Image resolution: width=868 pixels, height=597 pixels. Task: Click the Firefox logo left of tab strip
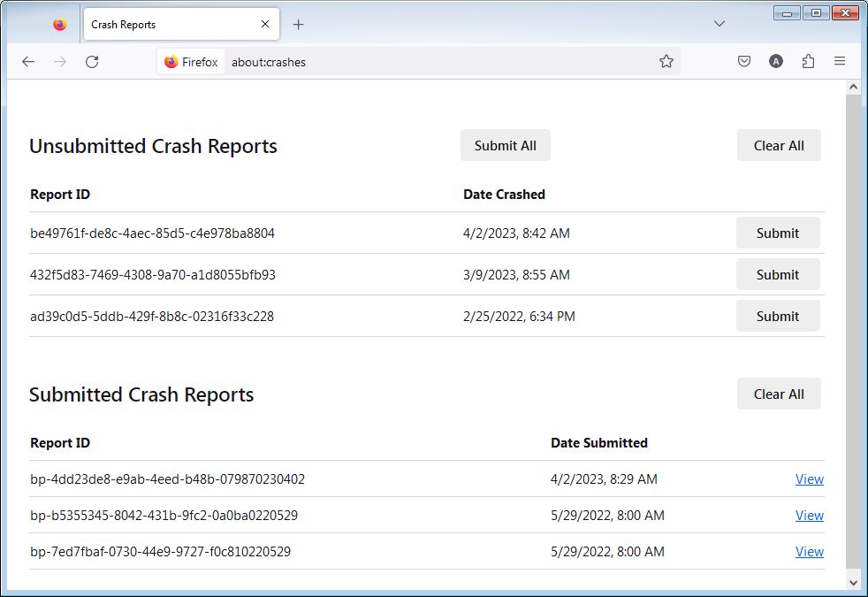(60, 25)
